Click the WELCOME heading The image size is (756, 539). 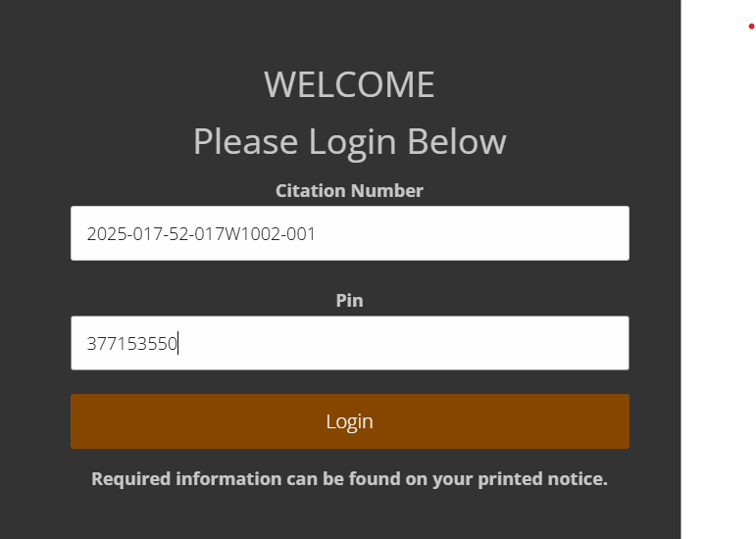pyautogui.click(x=349, y=84)
